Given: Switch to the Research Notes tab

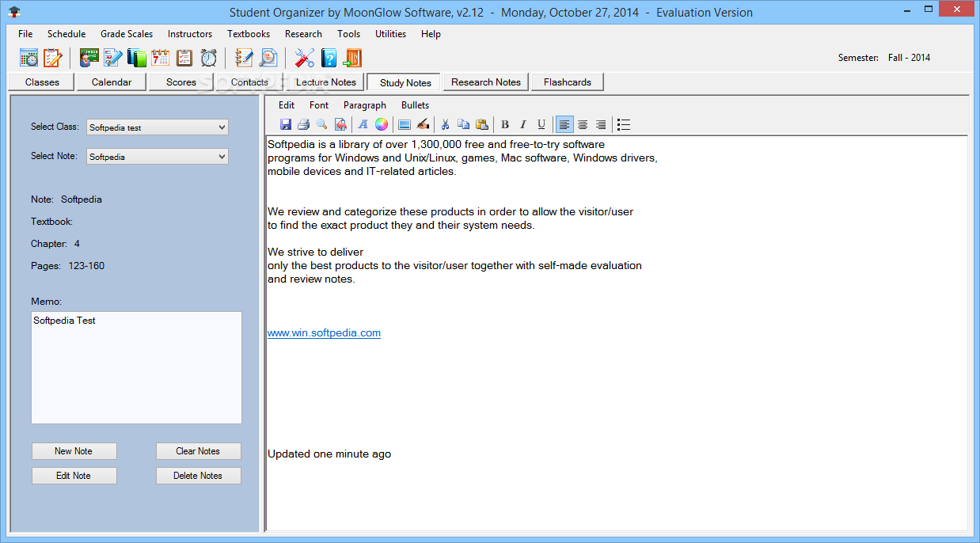Looking at the screenshot, I should click(x=486, y=82).
